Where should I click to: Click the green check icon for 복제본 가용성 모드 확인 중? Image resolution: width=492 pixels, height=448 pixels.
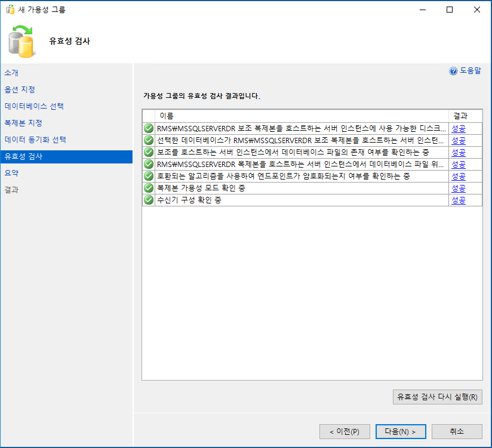(x=149, y=188)
